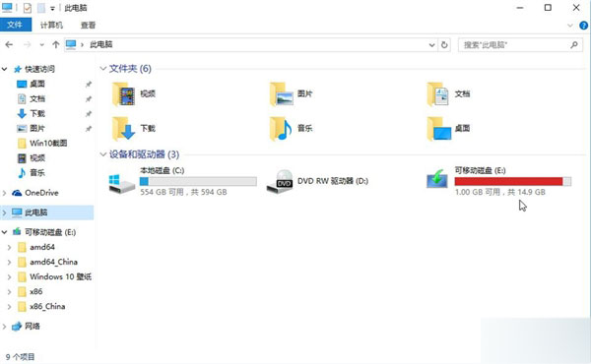Open the 下载 folder in the main pane

click(x=134, y=128)
